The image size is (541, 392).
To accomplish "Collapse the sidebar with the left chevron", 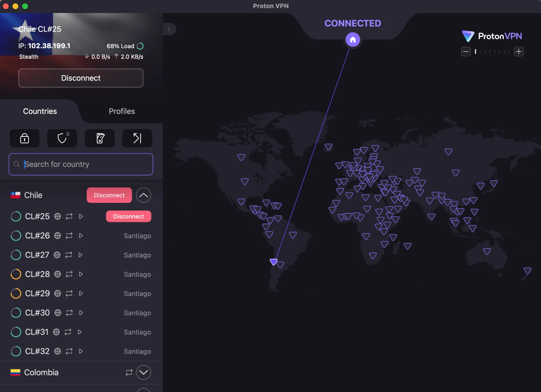I will (x=169, y=29).
